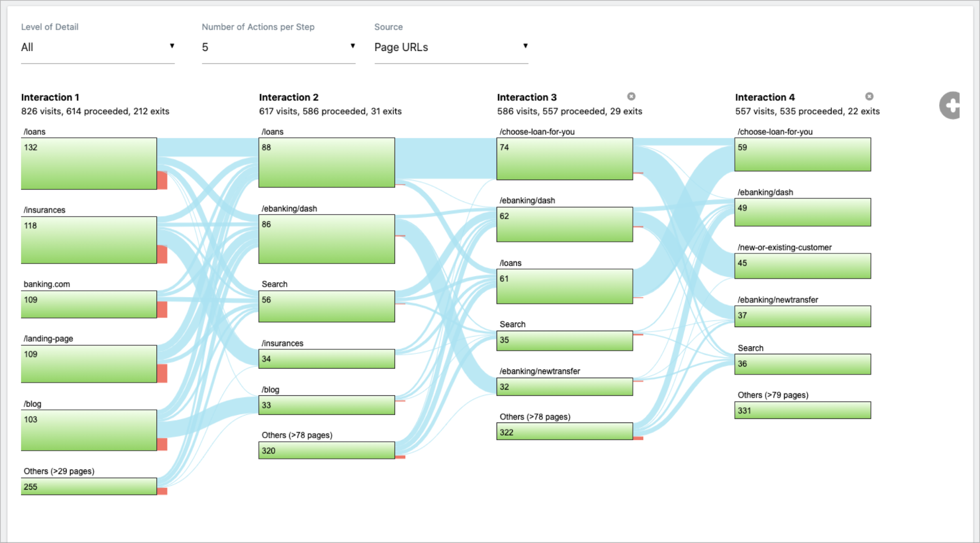Select the /insurances node with 118 visits

pyautogui.click(x=89, y=240)
